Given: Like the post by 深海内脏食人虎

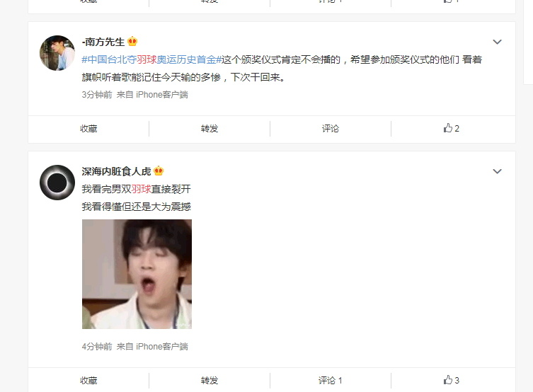Looking at the screenshot, I should (451, 380).
